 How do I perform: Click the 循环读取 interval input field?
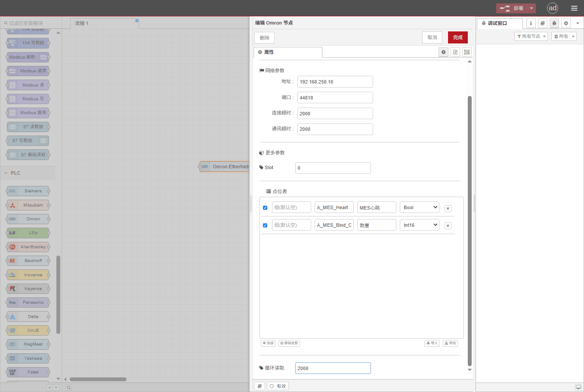(x=333, y=368)
